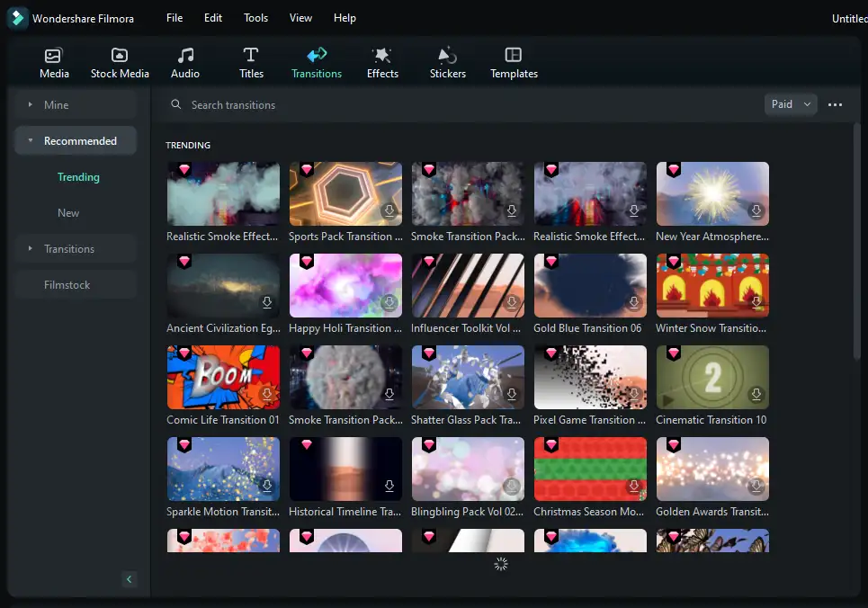
Task: Click the Search transitions field
Action: [x=360, y=105]
